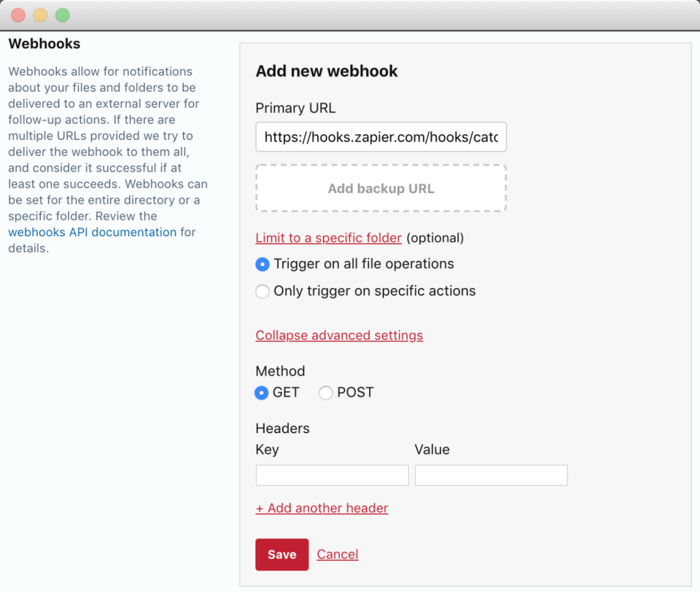The image size is (700, 592).
Task: Cancel adding the webhook
Action: coord(338,555)
